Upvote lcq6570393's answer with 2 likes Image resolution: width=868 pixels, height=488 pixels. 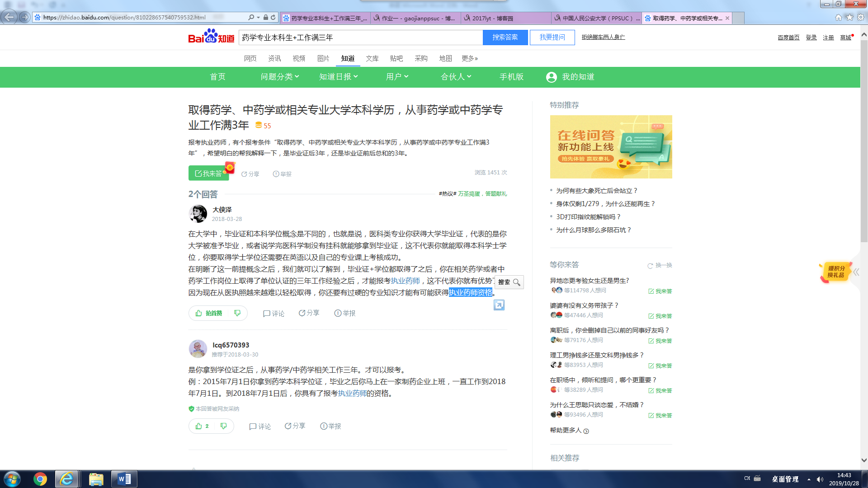coord(199,426)
